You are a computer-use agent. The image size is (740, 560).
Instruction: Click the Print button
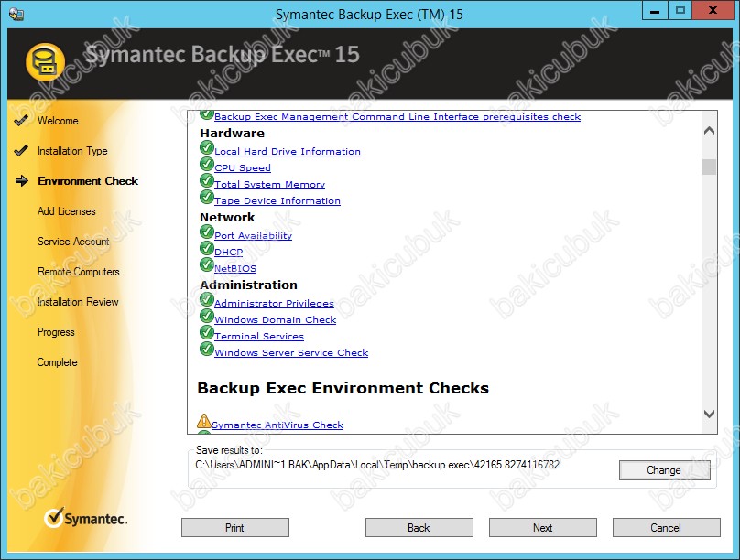coord(235,527)
